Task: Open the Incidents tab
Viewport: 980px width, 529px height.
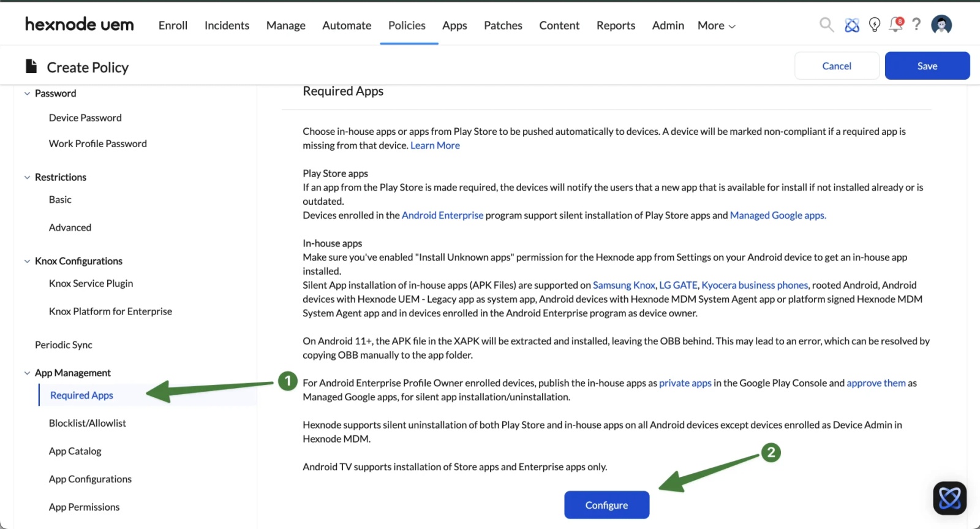Action: (227, 25)
